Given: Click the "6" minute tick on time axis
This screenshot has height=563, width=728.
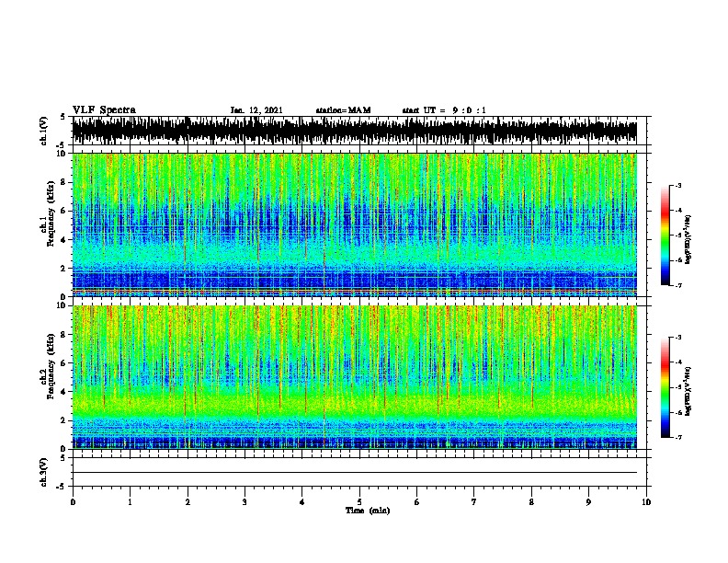Looking at the screenshot, I should (x=416, y=502).
